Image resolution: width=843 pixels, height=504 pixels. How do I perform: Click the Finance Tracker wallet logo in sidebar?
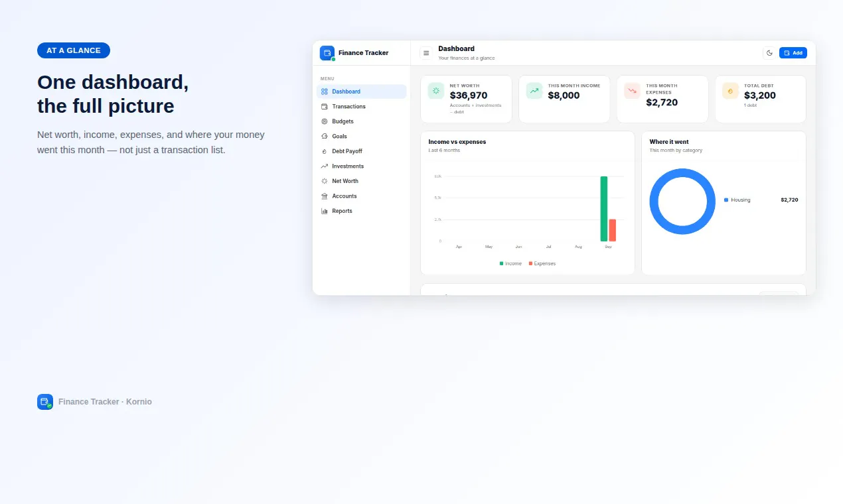click(327, 53)
